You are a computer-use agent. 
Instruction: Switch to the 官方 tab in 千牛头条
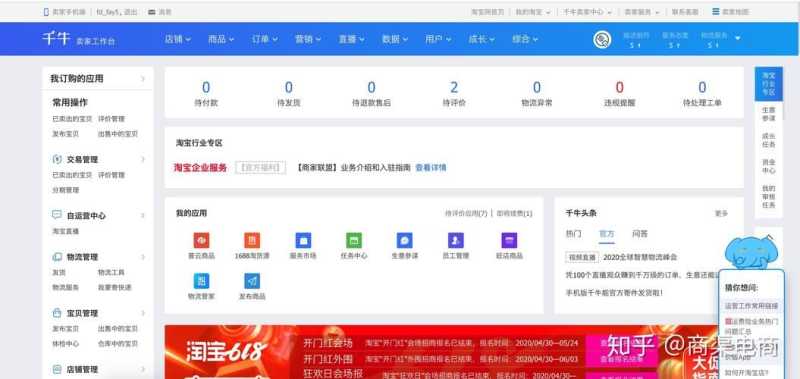click(x=607, y=234)
